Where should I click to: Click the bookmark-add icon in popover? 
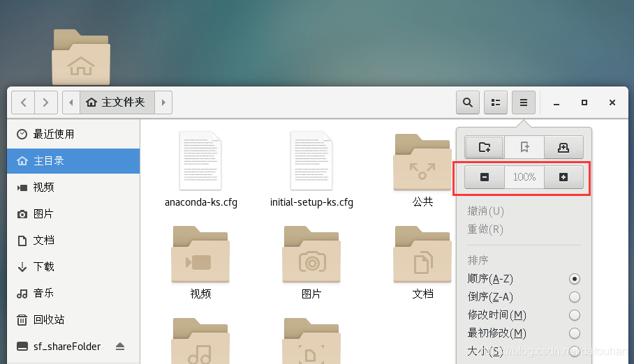click(x=524, y=147)
